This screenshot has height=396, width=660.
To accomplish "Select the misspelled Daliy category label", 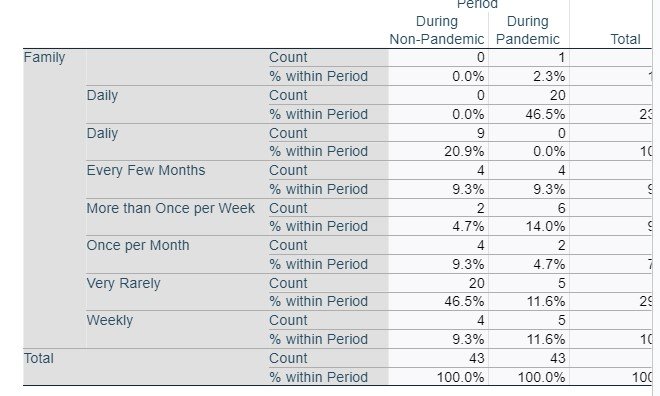I will click(x=102, y=133).
